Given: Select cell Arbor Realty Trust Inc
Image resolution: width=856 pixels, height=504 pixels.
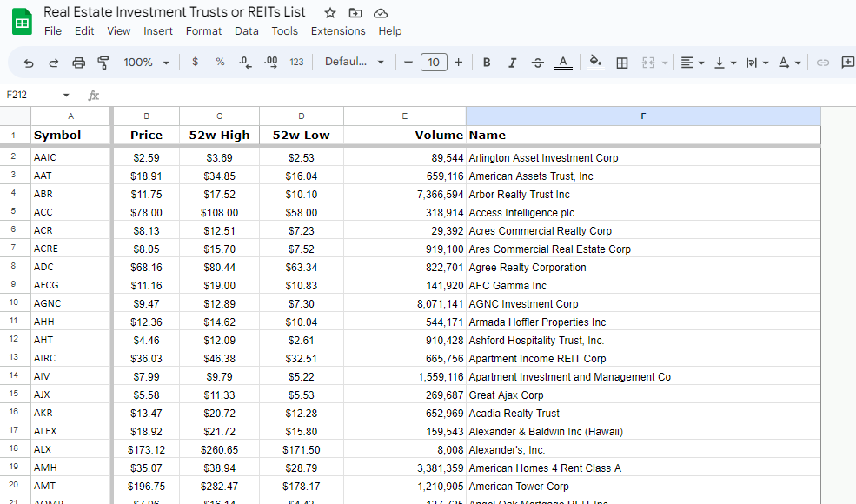Looking at the screenshot, I should (643, 194).
